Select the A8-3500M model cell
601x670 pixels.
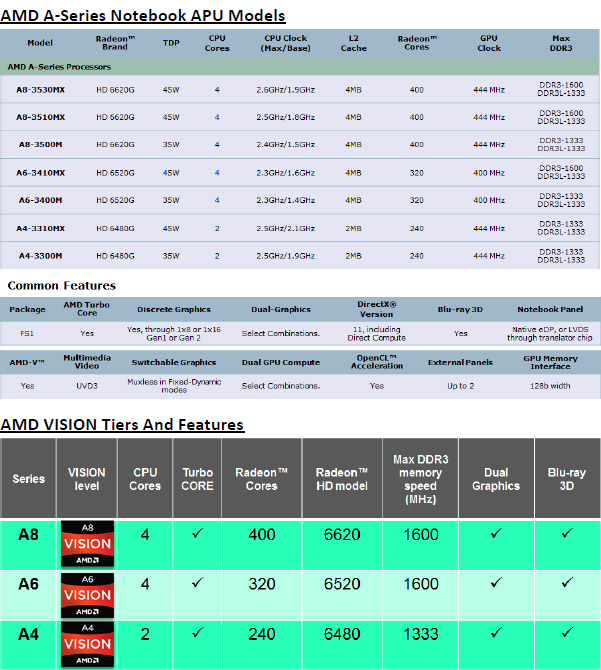41,144
